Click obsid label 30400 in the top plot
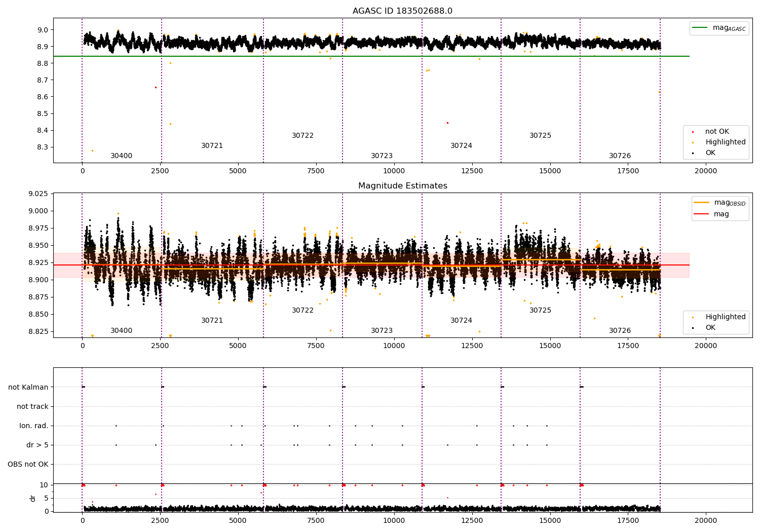The width and height of the screenshot is (760, 532). click(122, 156)
